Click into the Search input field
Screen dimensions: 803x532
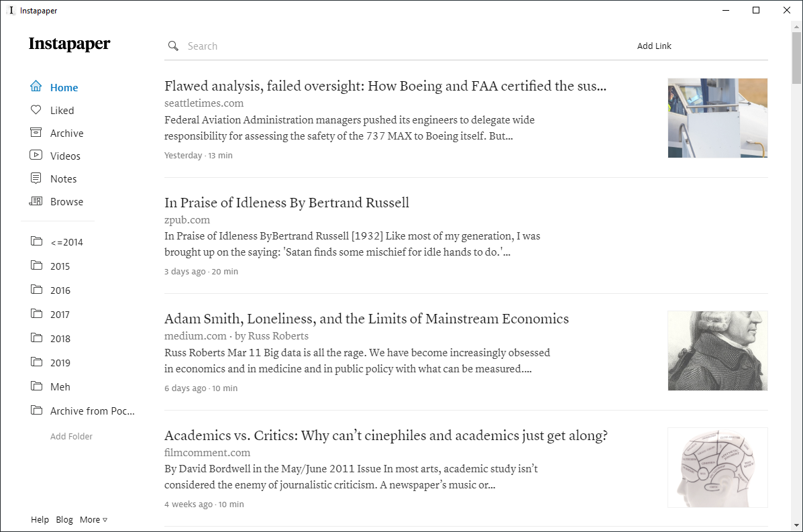tap(403, 46)
